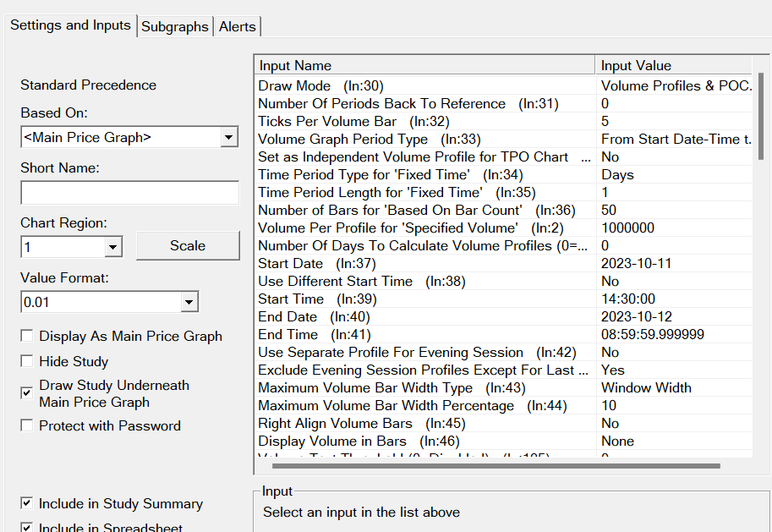Switch to the Subgraphs tab
The height and width of the screenshot is (532, 772).
(x=175, y=27)
